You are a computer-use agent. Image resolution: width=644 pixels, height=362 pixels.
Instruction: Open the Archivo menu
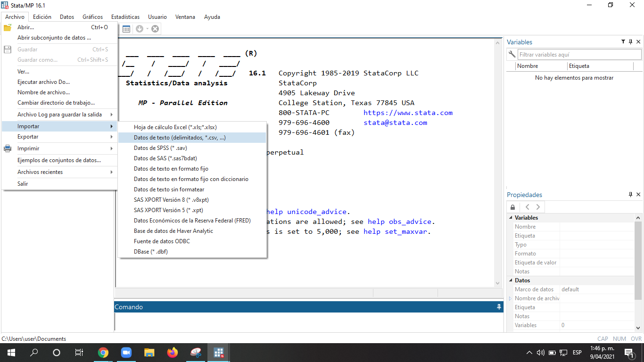(x=15, y=17)
